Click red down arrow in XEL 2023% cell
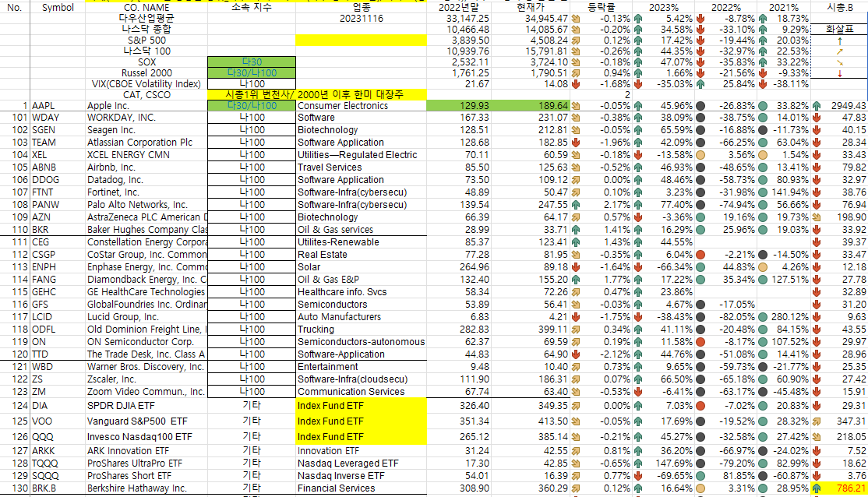The height and width of the screenshot is (497, 868). coord(638,155)
